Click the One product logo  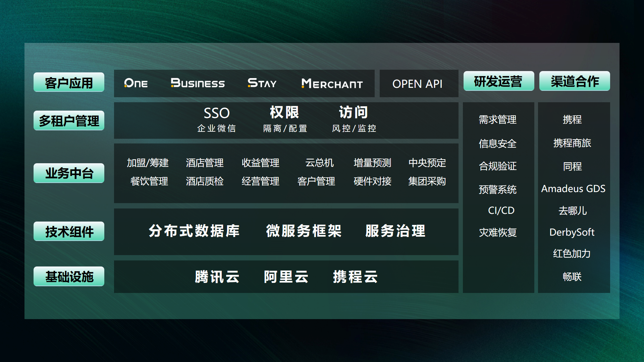click(136, 83)
